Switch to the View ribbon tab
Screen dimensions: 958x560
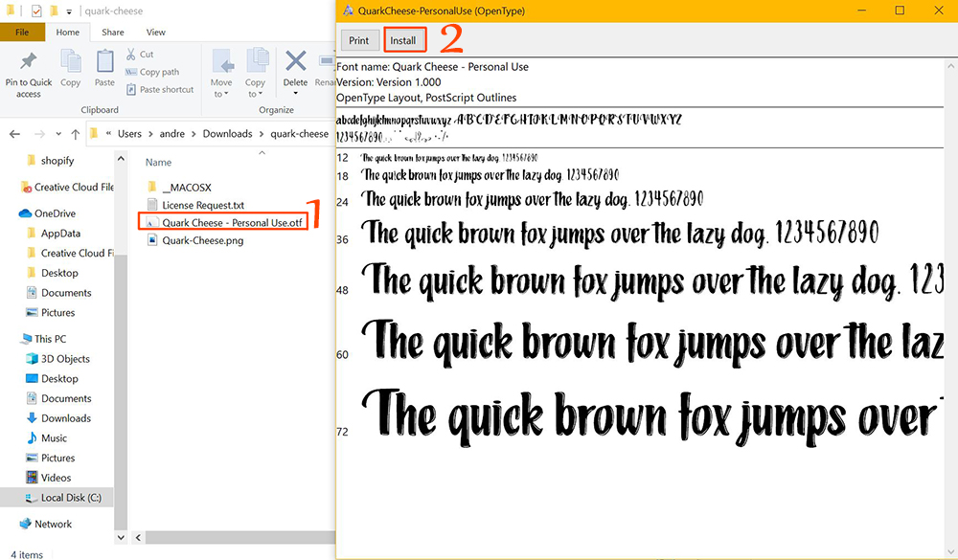(x=155, y=32)
